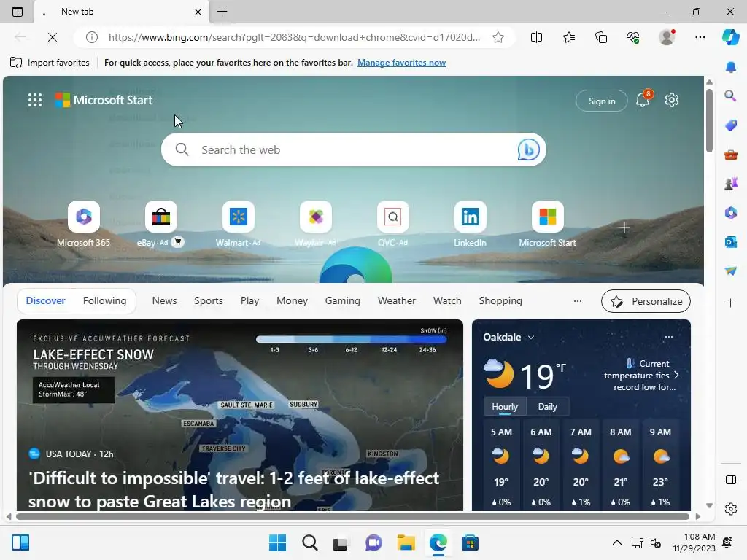Click Import favorites

(50, 63)
